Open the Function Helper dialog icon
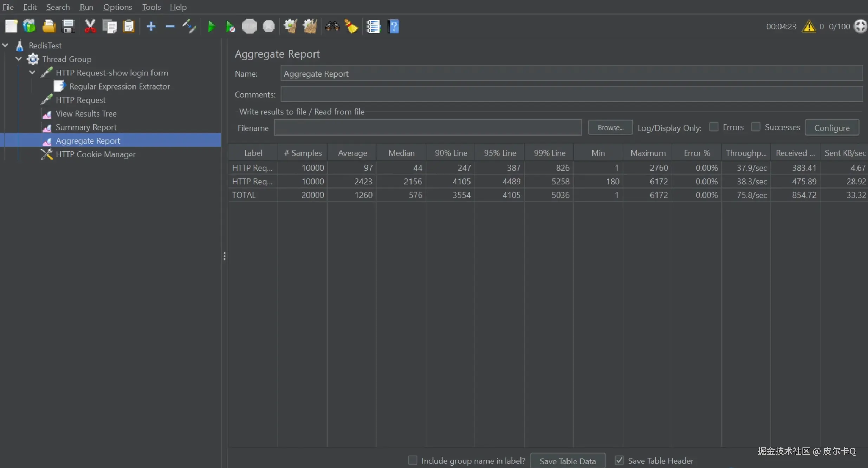The image size is (868, 468). tap(373, 26)
